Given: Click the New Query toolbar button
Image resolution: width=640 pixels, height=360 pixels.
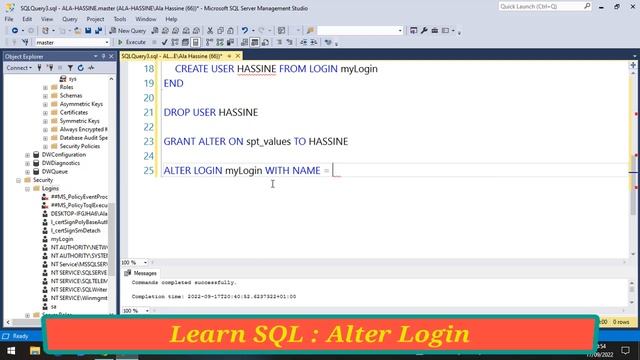Looking at the screenshot, I should coord(128,31).
